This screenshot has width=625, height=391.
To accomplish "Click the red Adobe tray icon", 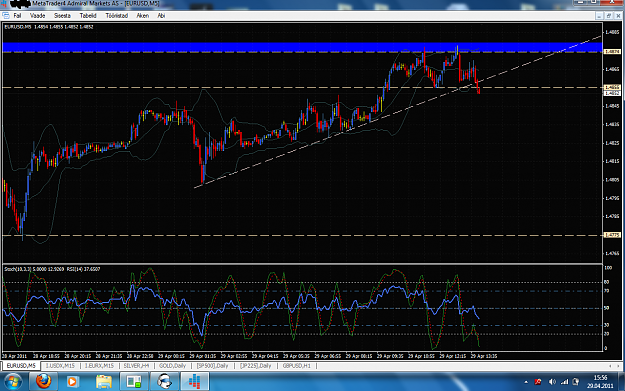I will [538, 382].
